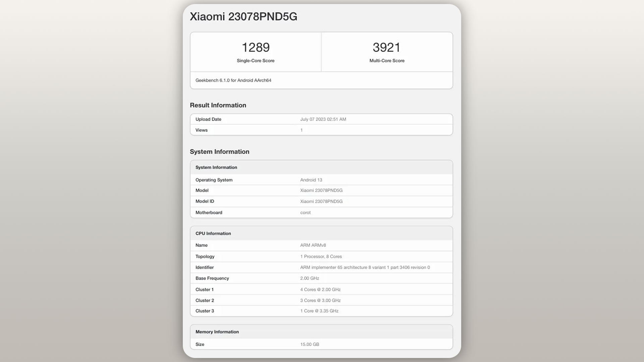This screenshot has width=644, height=362.
Task: Select the 3 Cores @ 3.00 GHz value
Action: 320,301
